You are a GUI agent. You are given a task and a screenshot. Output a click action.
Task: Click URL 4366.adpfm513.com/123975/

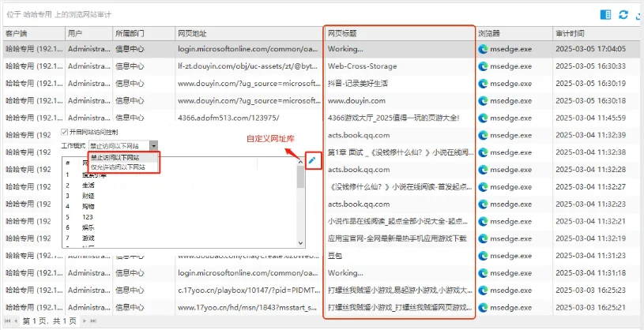(x=228, y=118)
